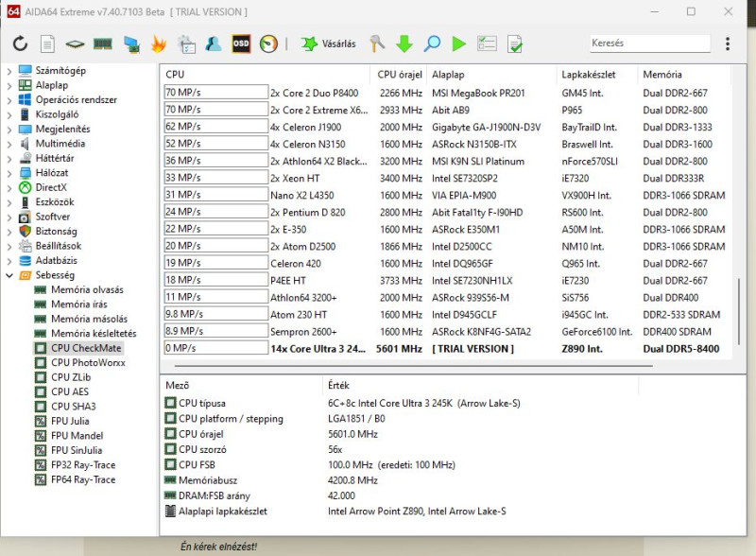Image resolution: width=756 pixels, height=556 pixels.
Task: Expand the Operációs rendszer node
Action: [x=9, y=100]
